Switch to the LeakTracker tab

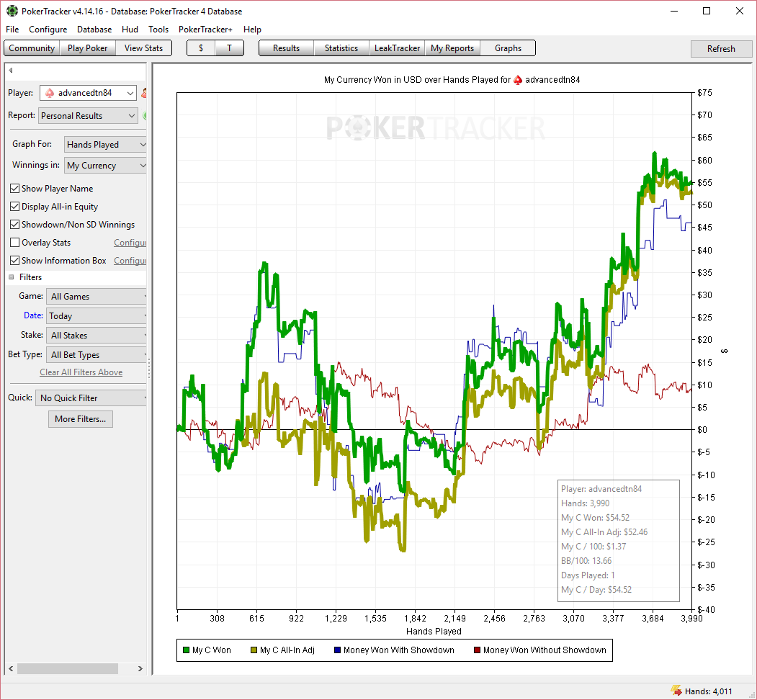click(x=397, y=48)
